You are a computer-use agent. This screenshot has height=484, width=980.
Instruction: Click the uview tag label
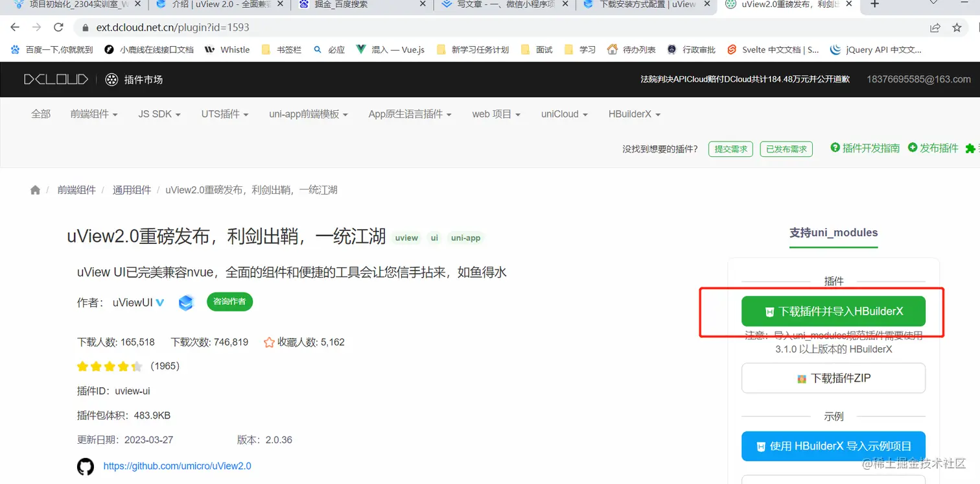[x=406, y=238]
